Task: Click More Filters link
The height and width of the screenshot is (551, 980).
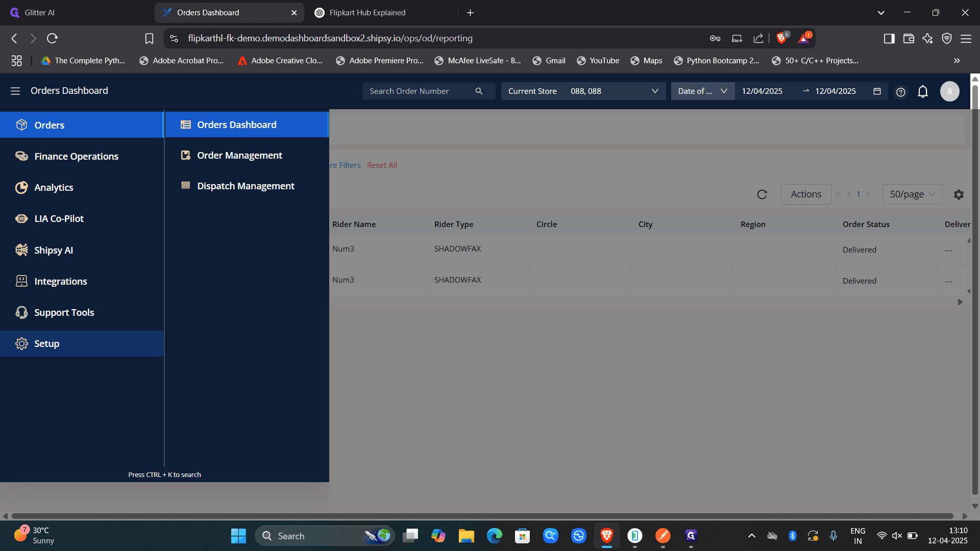Action: tap(345, 165)
